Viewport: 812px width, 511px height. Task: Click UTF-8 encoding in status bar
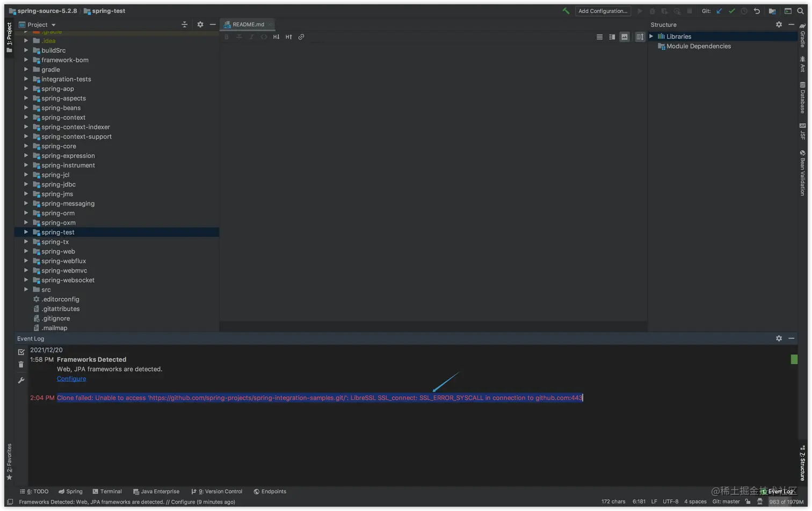coord(670,502)
